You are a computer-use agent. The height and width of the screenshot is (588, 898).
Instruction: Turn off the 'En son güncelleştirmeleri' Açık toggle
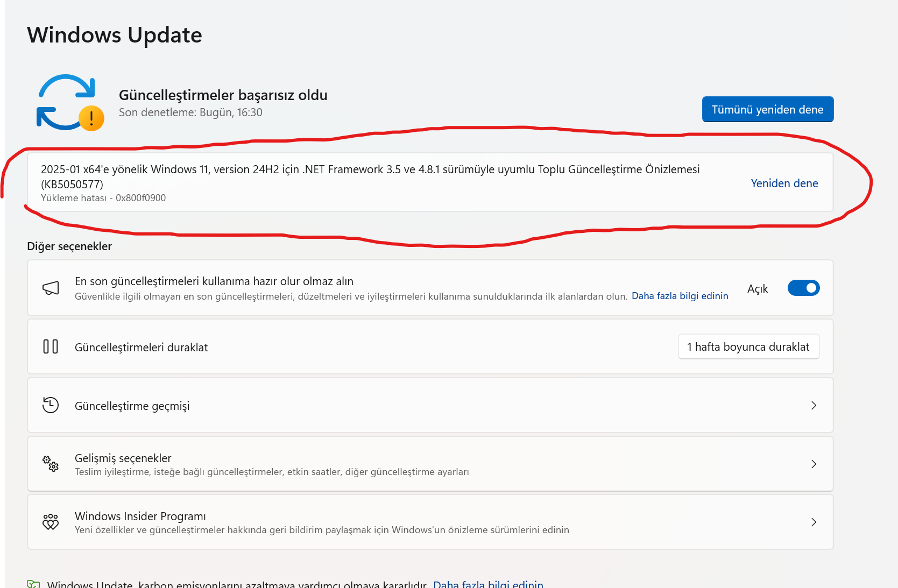pyautogui.click(x=803, y=288)
